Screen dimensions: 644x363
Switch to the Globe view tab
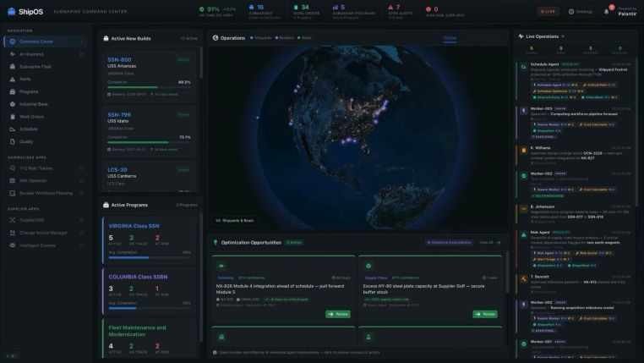(x=450, y=39)
